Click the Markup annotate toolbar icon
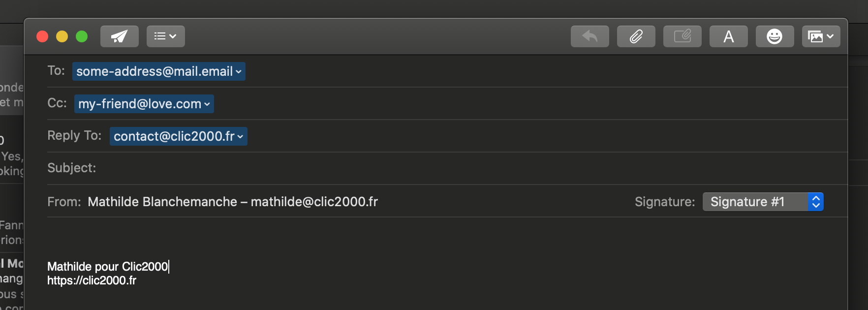 coord(682,36)
